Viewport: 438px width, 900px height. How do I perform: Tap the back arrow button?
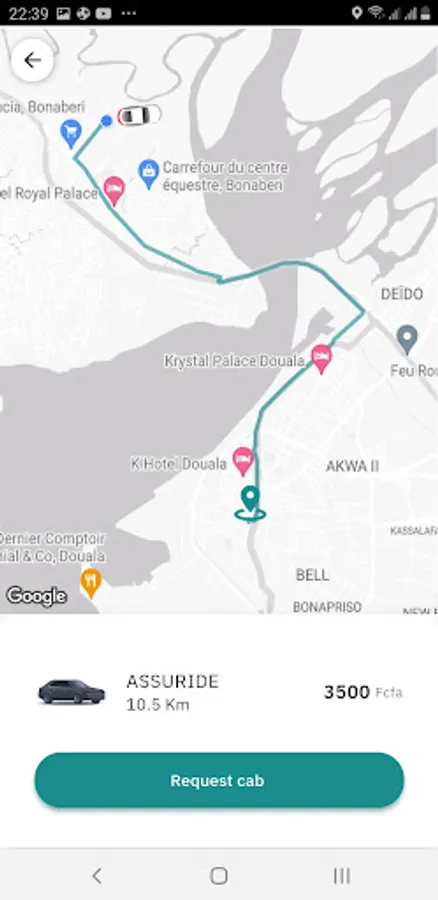(x=32, y=60)
